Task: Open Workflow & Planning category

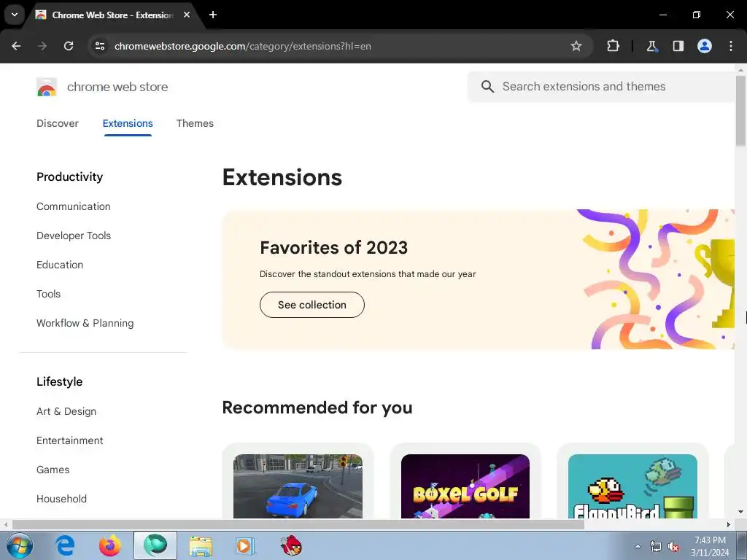Action: pyautogui.click(x=85, y=323)
